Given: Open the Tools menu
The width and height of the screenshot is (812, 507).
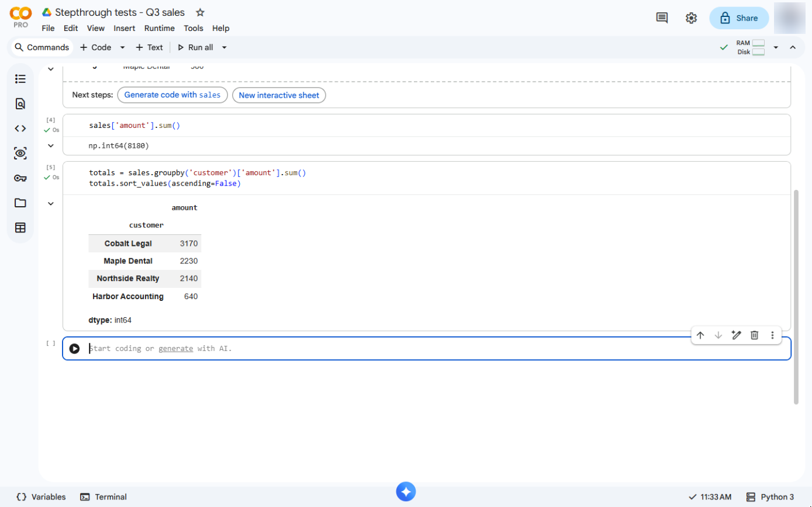Looking at the screenshot, I should pos(194,28).
